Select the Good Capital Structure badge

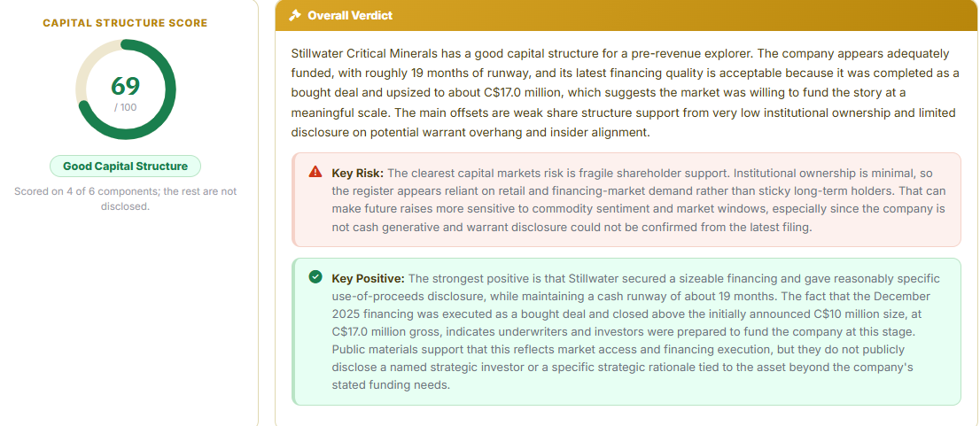pyautogui.click(x=126, y=167)
